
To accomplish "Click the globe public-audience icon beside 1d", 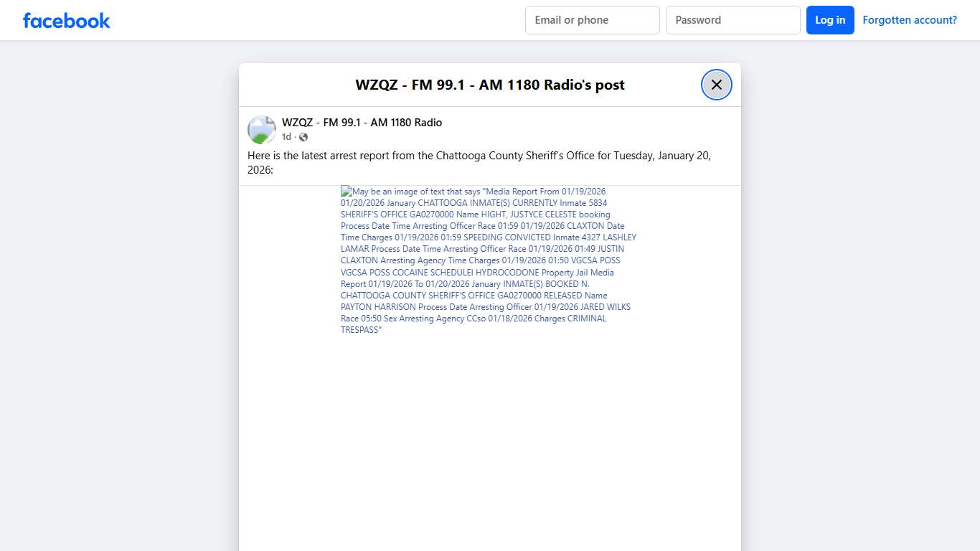I will click(303, 136).
